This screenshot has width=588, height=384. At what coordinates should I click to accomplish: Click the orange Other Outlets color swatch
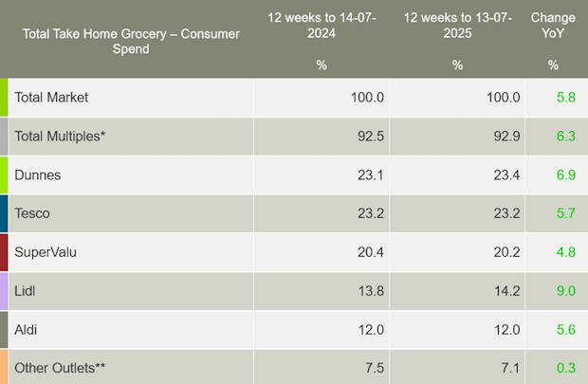click(4, 367)
